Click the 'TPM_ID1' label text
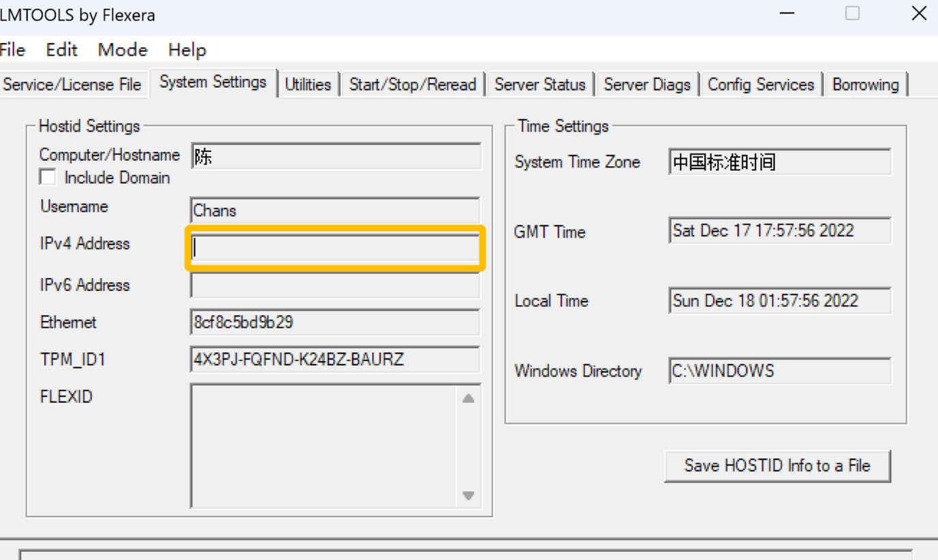Screen dimensions: 938x560 (x=73, y=359)
